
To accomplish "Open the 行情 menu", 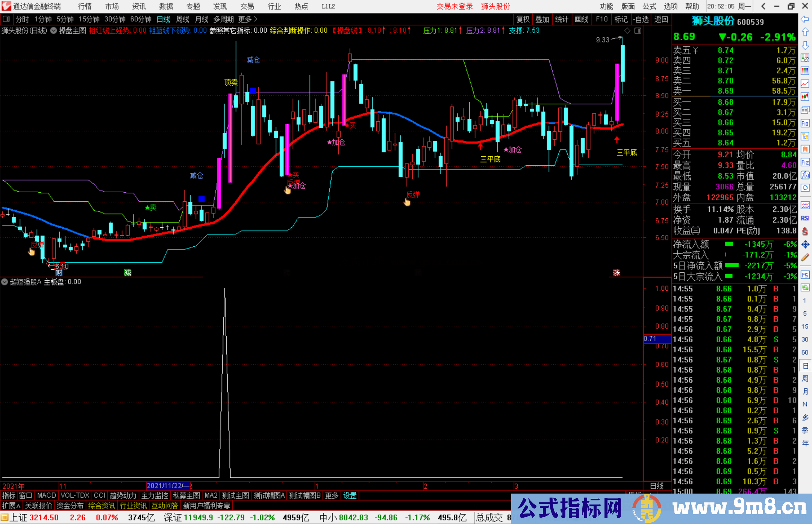I will tap(85, 6).
